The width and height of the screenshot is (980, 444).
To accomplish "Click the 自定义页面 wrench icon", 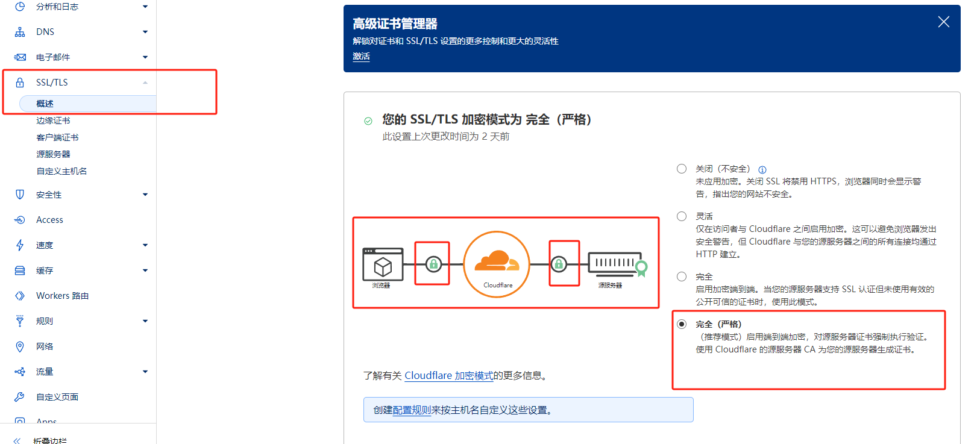I will (20, 397).
